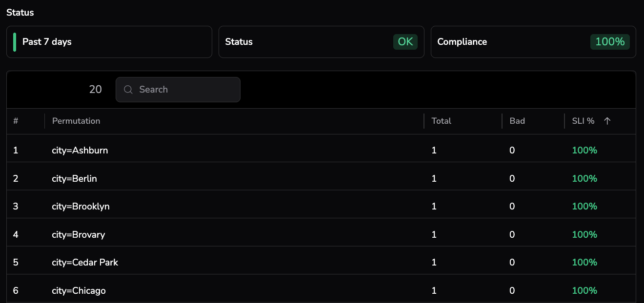Click the green indicator bar on Past 7 days
Image resolution: width=644 pixels, height=303 pixels.
(x=15, y=42)
